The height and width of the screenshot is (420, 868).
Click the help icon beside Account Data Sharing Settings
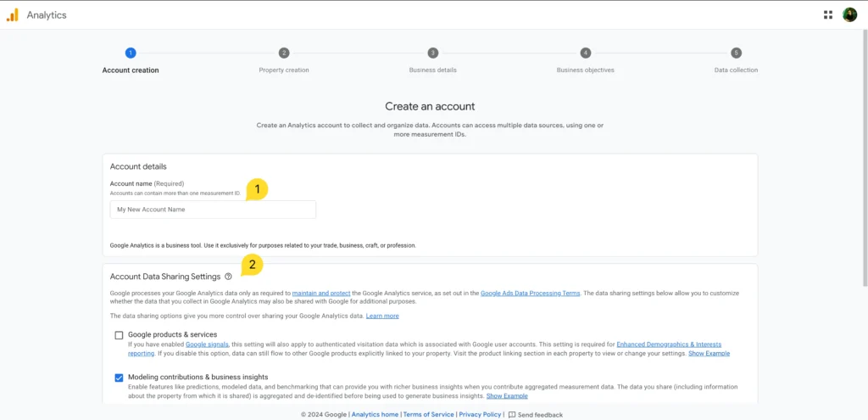tap(228, 277)
